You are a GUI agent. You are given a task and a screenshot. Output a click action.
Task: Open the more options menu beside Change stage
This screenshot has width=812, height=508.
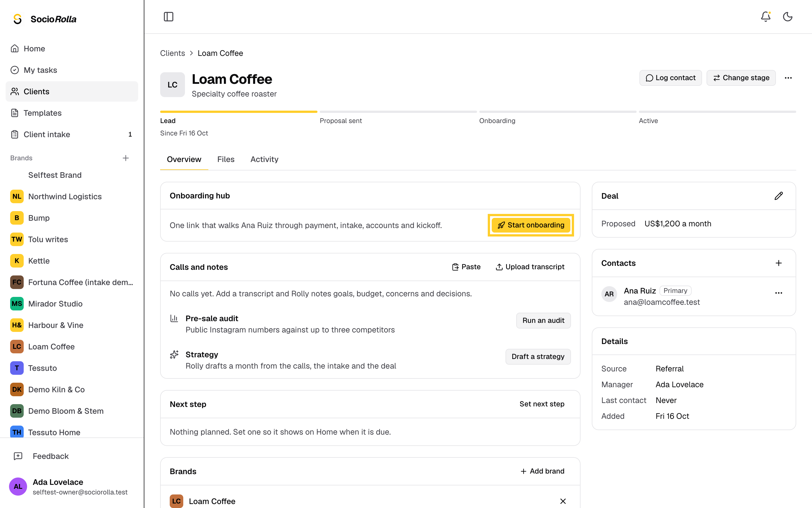point(788,78)
